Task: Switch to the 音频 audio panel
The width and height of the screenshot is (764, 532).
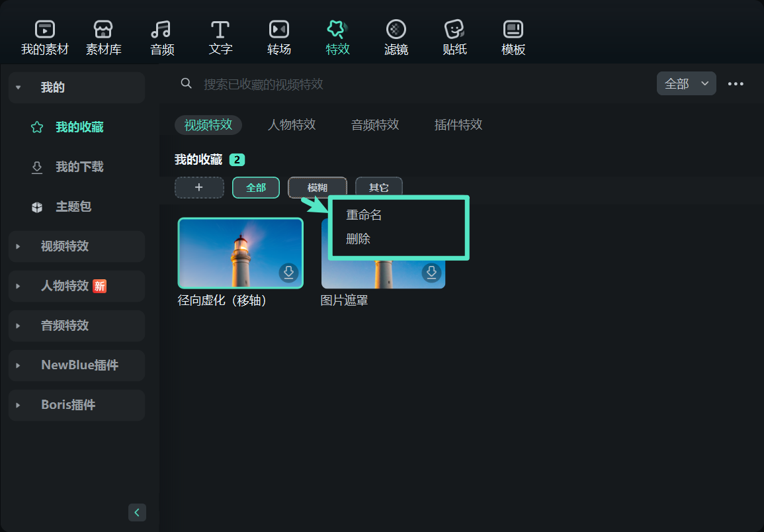Action: (x=162, y=38)
